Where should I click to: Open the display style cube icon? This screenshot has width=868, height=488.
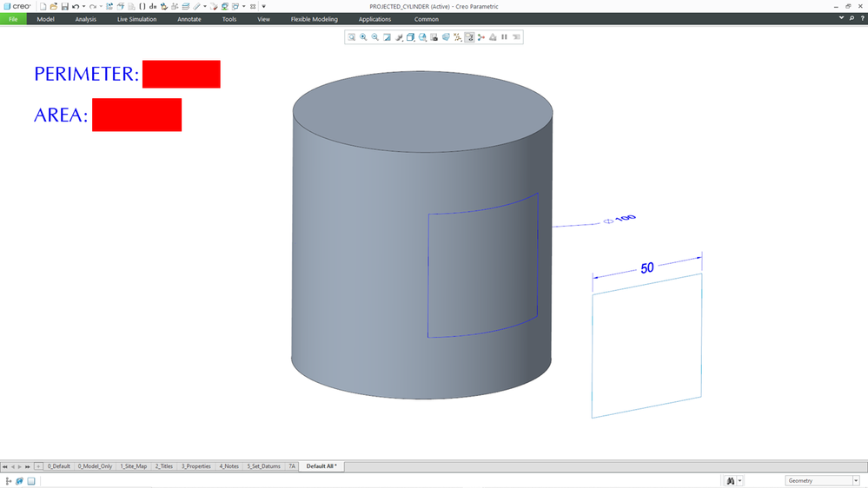[410, 37]
